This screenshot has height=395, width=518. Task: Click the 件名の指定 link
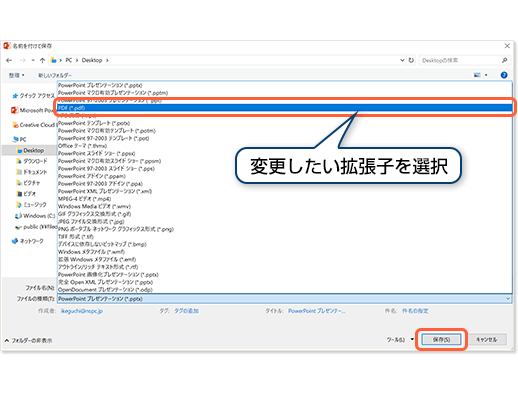[x=415, y=311]
